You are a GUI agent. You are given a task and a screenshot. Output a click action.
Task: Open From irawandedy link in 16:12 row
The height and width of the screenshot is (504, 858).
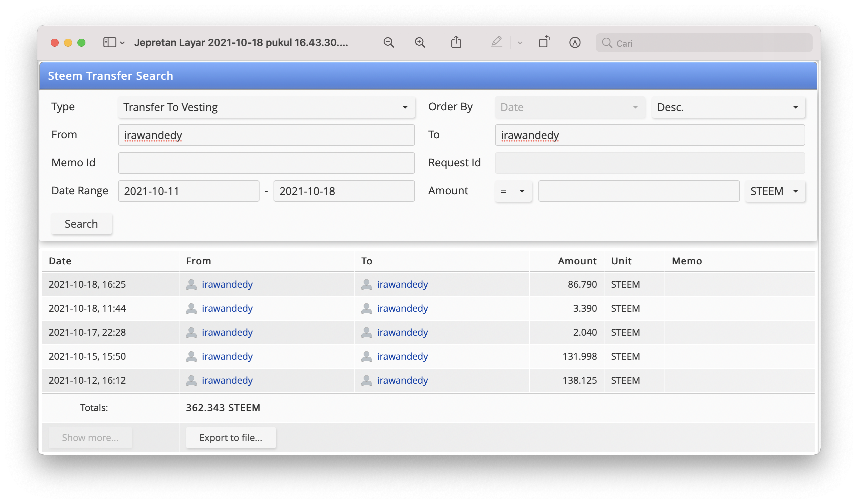pyautogui.click(x=227, y=380)
